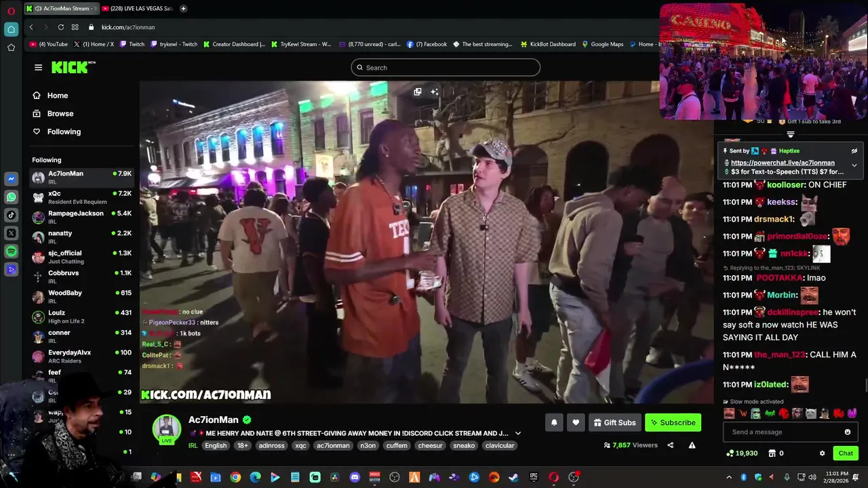The height and width of the screenshot is (488, 868).
Task: Select RampageJackson in the Following list
Action: (x=83, y=217)
